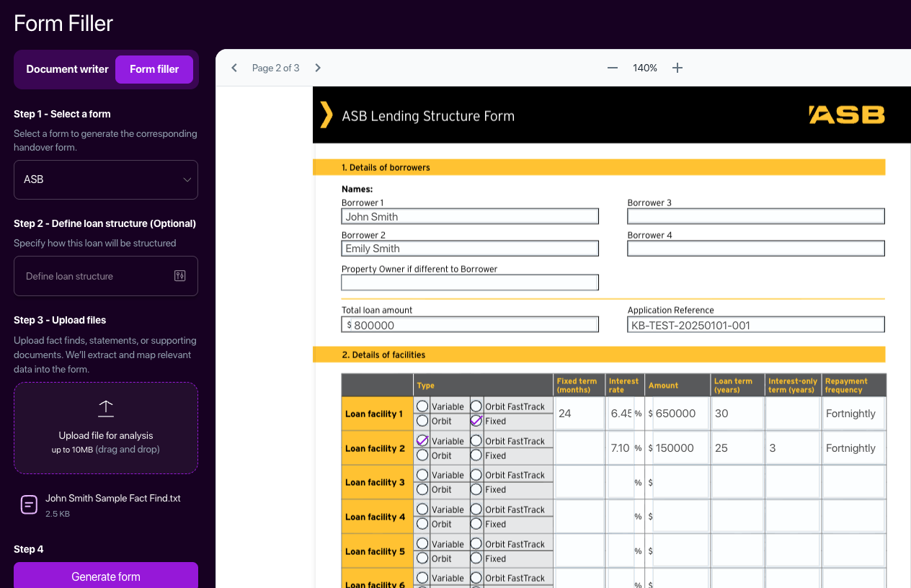Click Repayment frequency for Loan facility 2
The image size is (911, 588).
(x=853, y=448)
